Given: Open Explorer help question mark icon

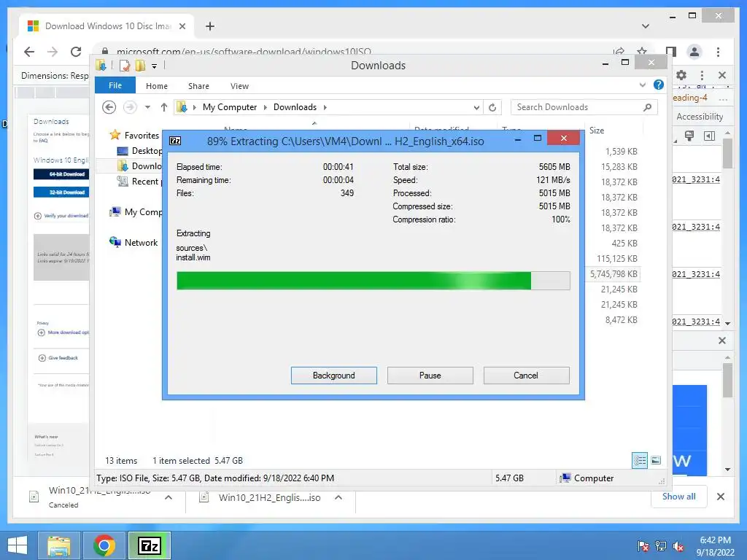Looking at the screenshot, I should coord(659,85).
